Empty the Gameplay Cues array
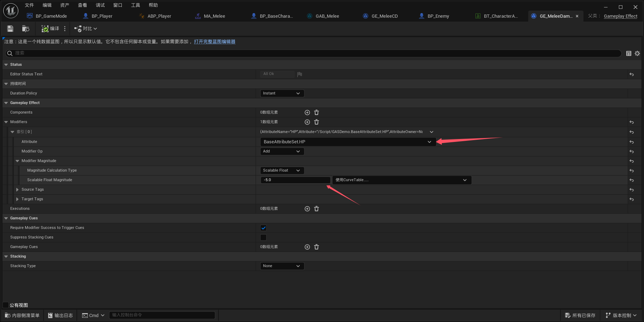Image resolution: width=644 pixels, height=322 pixels. click(x=317, y=247)
